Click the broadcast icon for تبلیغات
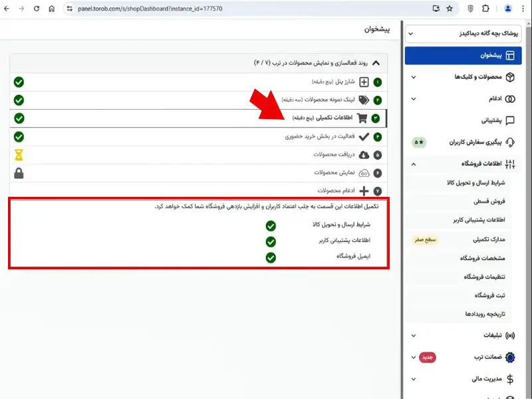The height and width of the screenshot is (399, 532). 510,336
